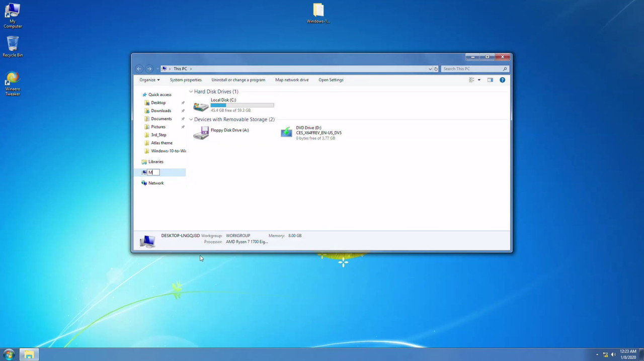Image resolution: width=644 pixels, height=361 pixels.
Task: Click 45.4 GB free of 59.3 GB text
Action: tap(230, 111)
